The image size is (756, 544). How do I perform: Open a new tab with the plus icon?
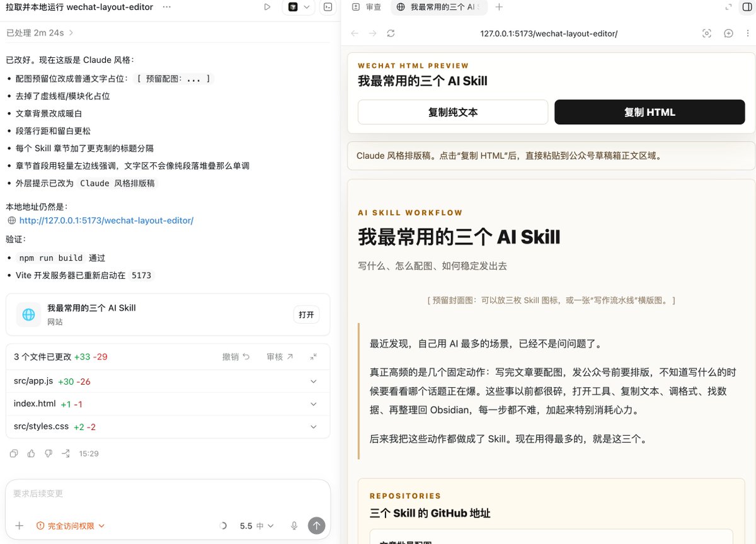pyautogui.click(x=499, y=7)
